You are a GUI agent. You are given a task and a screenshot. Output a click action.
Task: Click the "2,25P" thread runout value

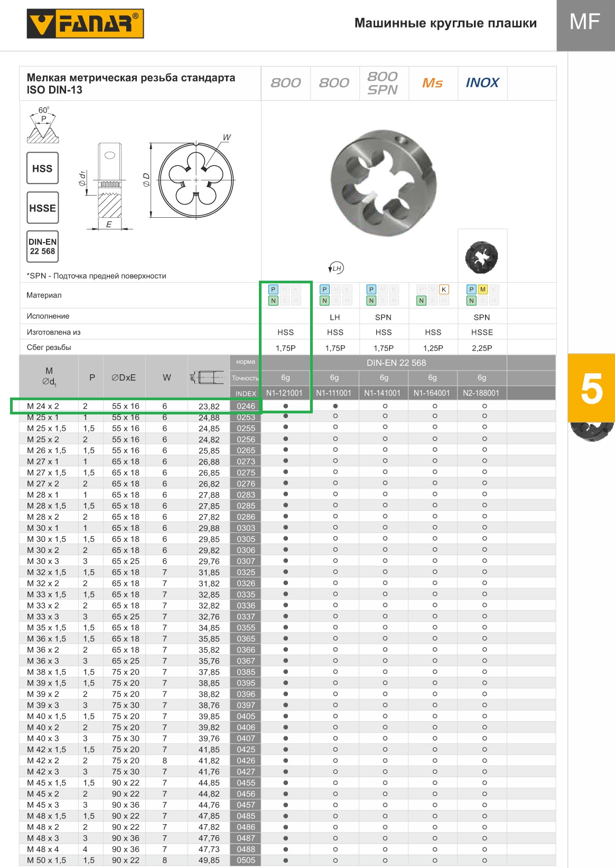coord(482,348)
